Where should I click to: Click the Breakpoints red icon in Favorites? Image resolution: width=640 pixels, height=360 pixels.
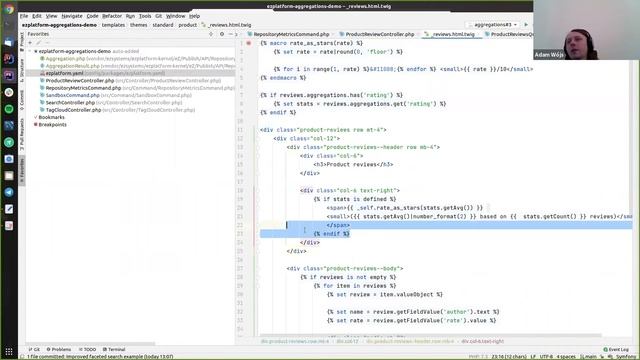[36, 124]
